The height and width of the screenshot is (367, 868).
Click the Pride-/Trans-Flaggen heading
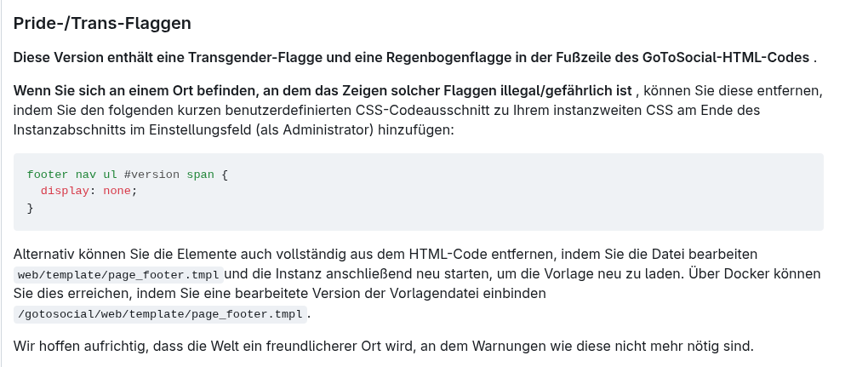(x=102, y=23)
